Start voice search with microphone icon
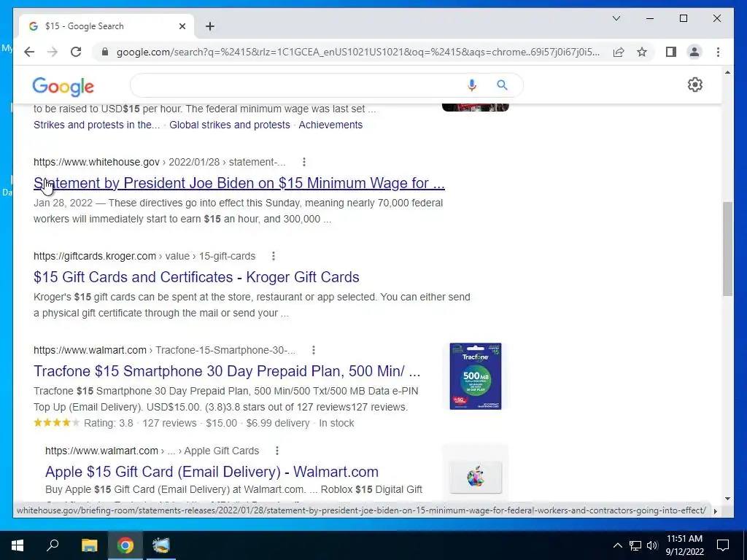 [x=472, y=85]
